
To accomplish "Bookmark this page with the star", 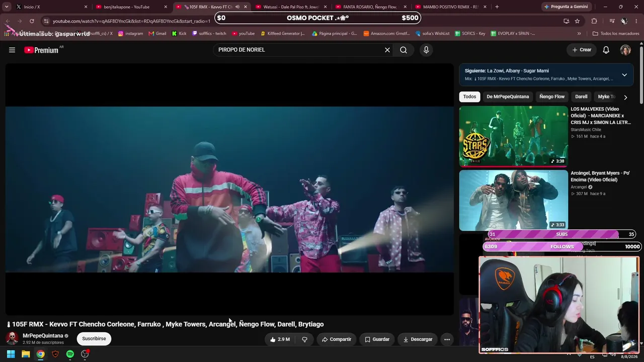I will [577, 21].
